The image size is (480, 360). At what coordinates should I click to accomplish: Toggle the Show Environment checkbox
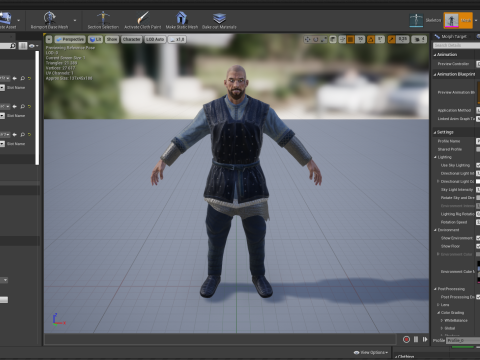point(478,238)
